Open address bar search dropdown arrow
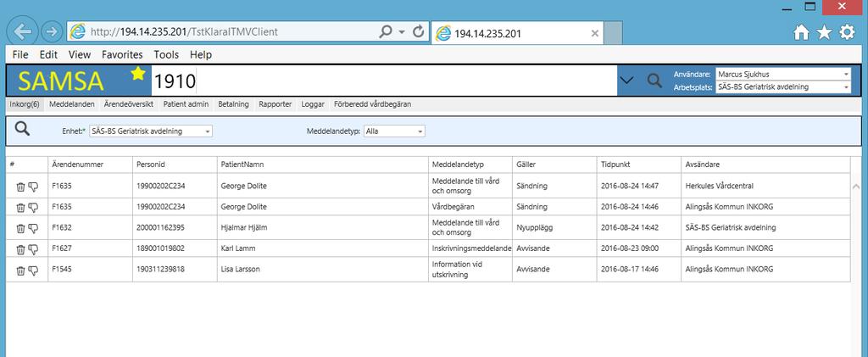868x357 pixels. click(402, 32)
